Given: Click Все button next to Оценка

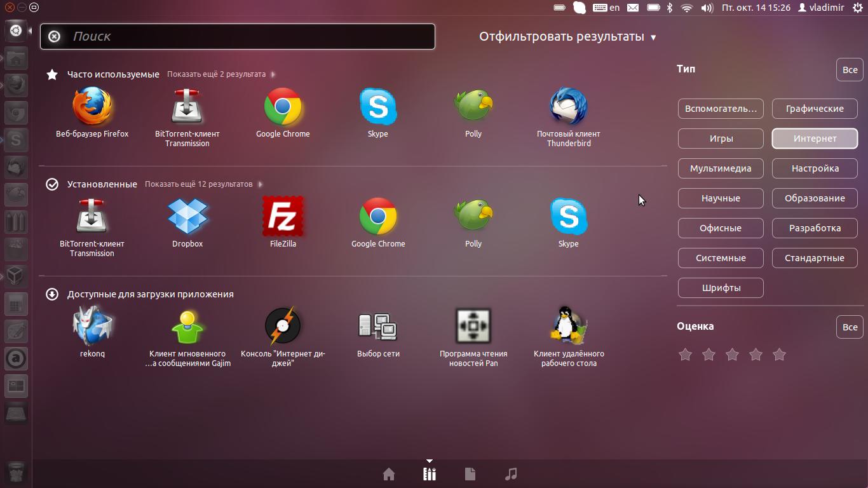Looking at the screenshot, I should (x=850, y=327).
